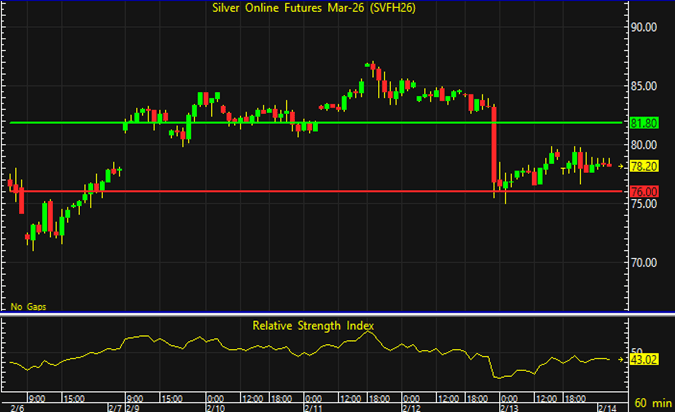Click the 90.00 price axis label
675x412 pixels.
pos(645,28)
